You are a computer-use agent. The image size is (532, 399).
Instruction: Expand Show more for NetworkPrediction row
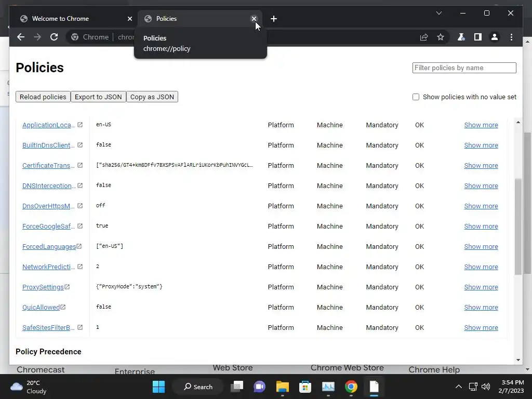click(481, 267)
